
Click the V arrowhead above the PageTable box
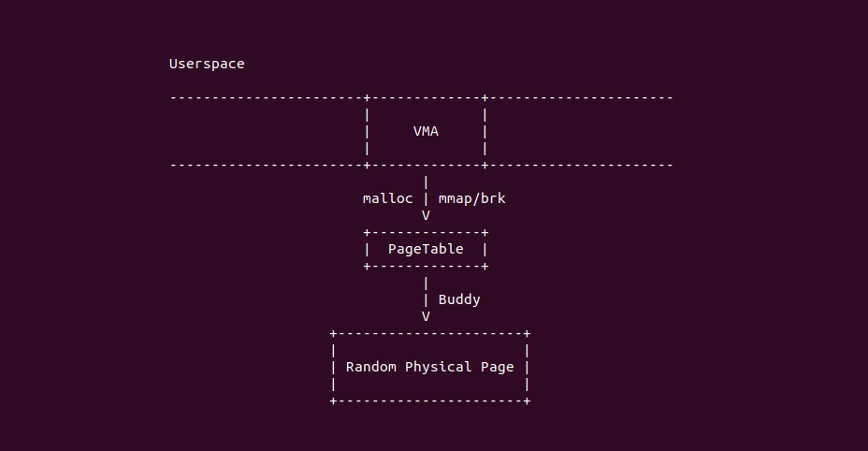[426, 215]
